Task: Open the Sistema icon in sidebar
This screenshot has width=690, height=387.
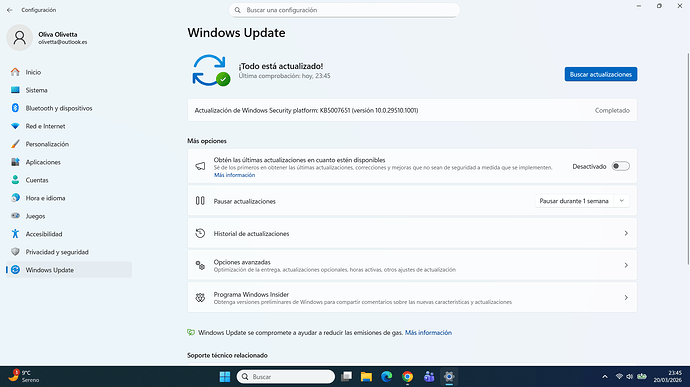Action: (x=15, y=90)
